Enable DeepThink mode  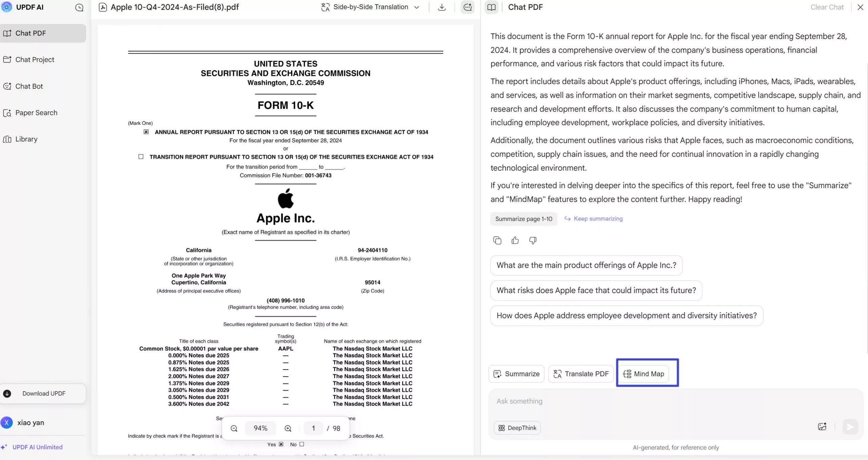(517, 428)
